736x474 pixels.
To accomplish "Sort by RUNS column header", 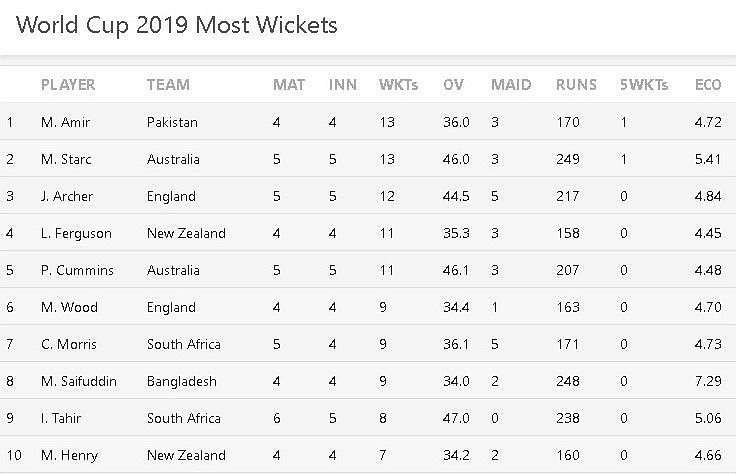I will 576,85.
